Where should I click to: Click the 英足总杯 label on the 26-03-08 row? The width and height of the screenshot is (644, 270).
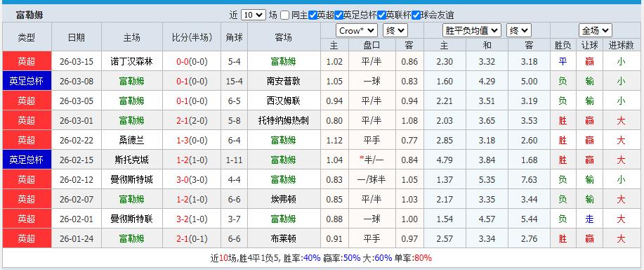coord(27,82)
